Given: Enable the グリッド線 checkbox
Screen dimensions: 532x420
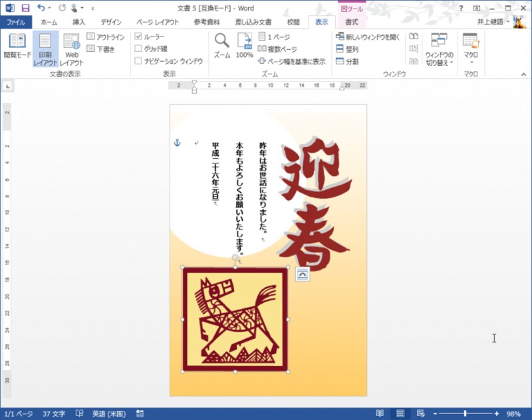Looking at the screenshot, I should click(x=138, y=49).
